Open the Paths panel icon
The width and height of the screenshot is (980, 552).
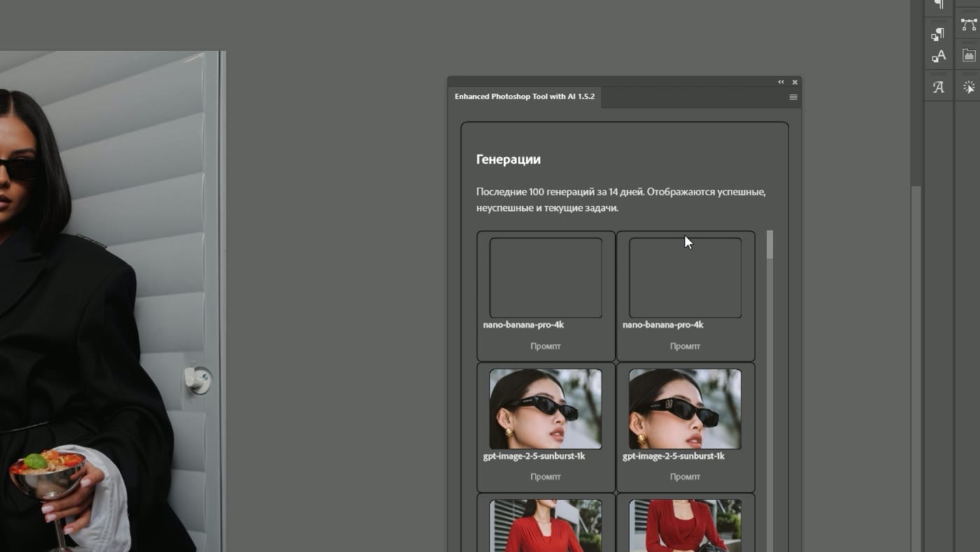pos(969,25)
